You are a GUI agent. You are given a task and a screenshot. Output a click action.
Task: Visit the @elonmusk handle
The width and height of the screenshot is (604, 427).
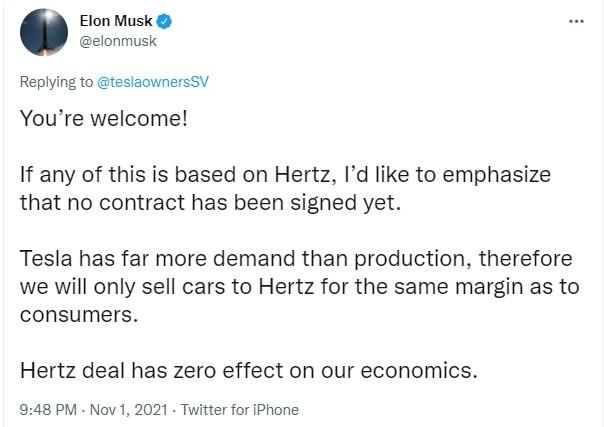(118, 41)
